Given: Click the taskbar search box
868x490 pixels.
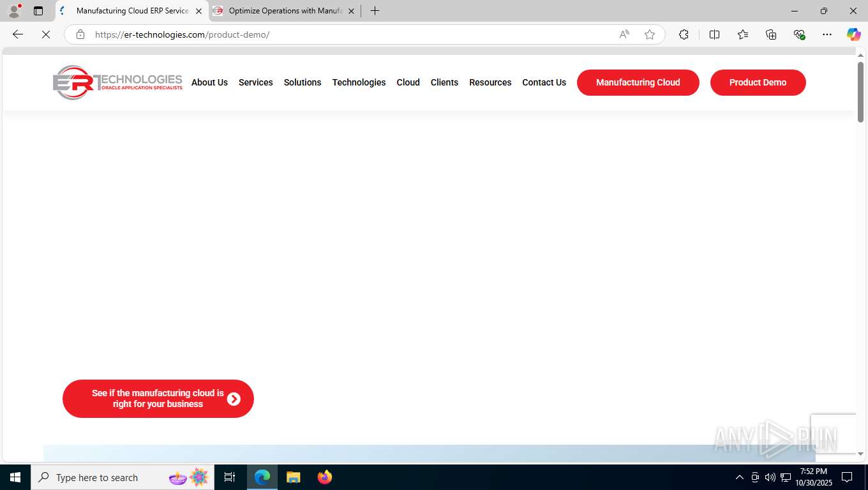Looking at the screenshot, I should (x=123, y=477).
